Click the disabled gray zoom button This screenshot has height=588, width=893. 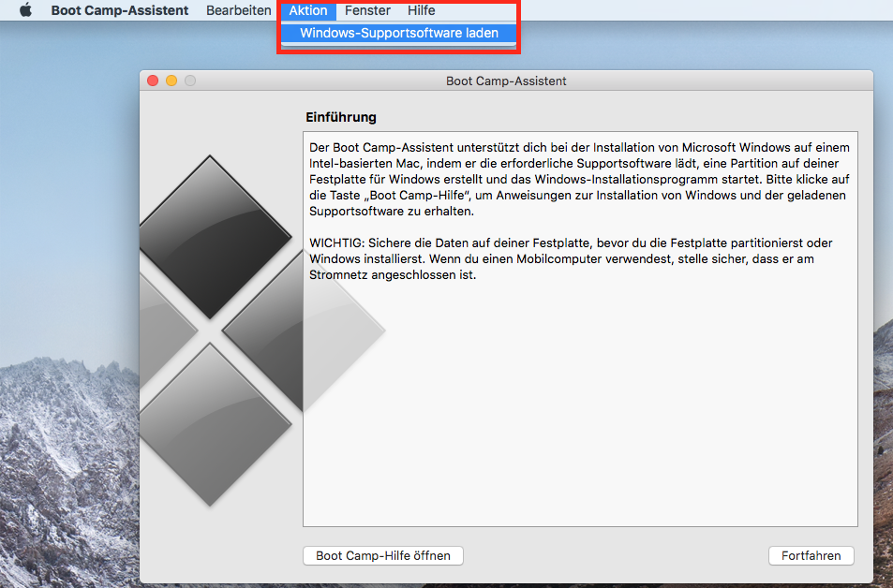[190, 81]
